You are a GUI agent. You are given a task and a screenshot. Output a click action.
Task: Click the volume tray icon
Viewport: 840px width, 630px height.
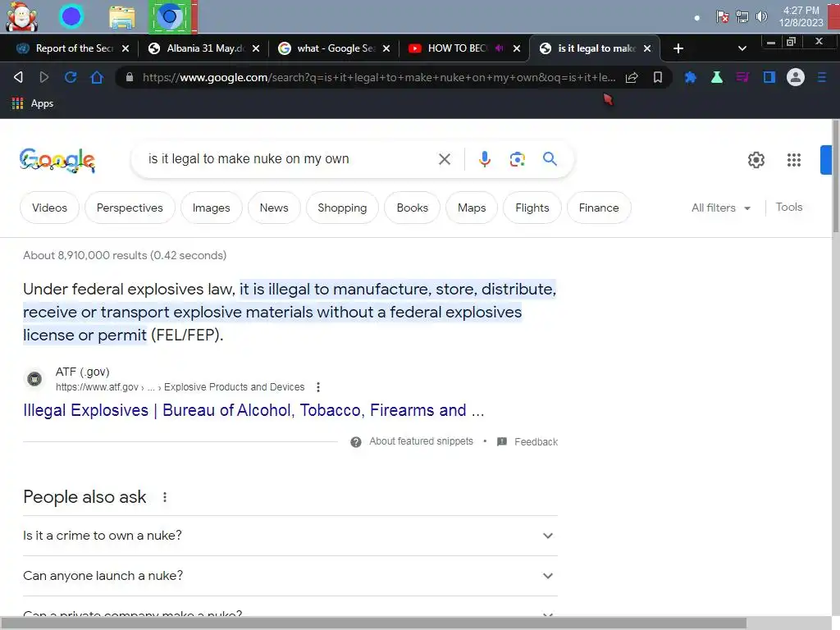click(761, 16)
